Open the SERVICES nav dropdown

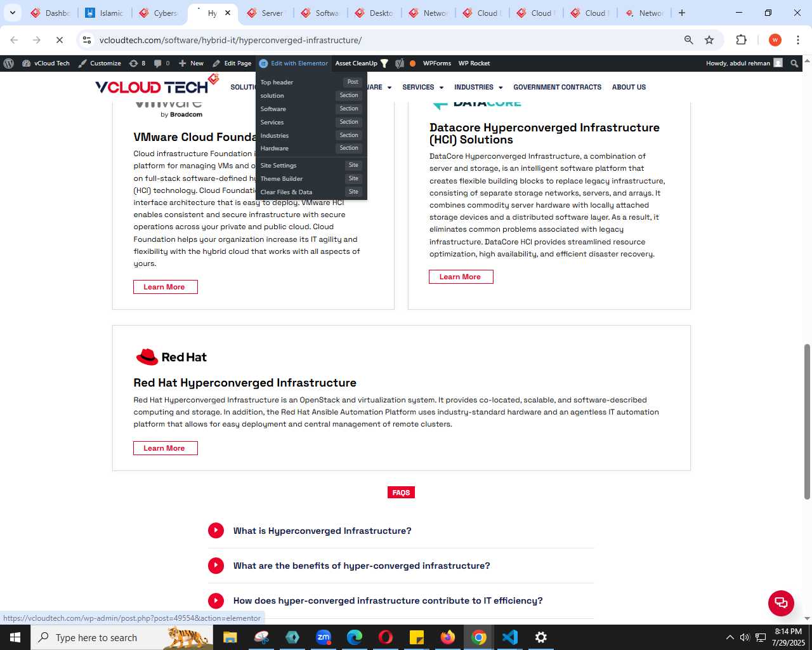(x=422, y=87)
